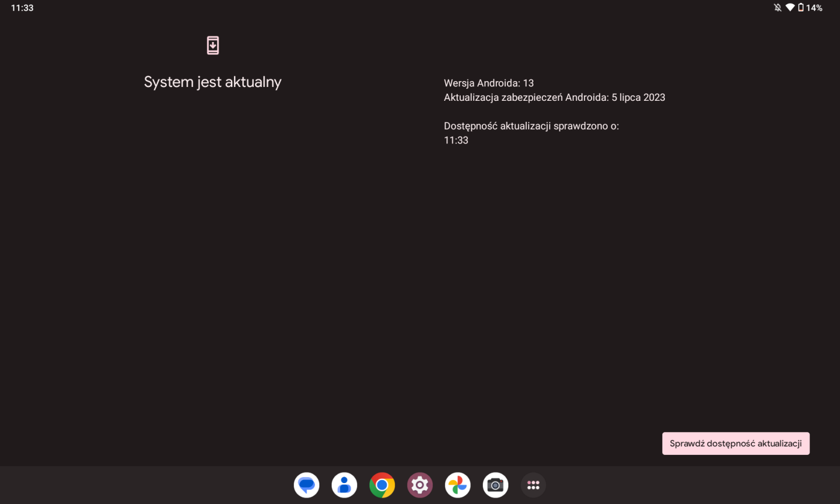Screen dimensions: 840x504
Task: Click the last-checked time 11:33 below label
Action: pos(456,140)
